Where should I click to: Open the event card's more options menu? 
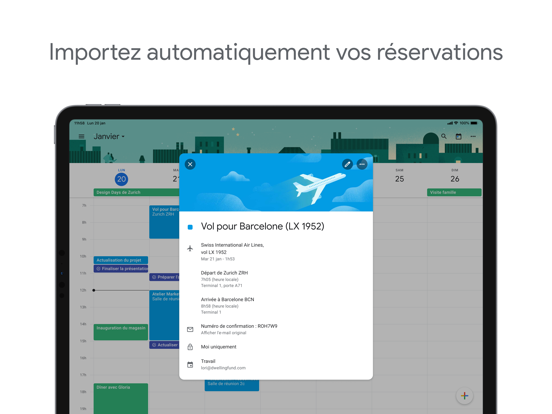point(362,164)
